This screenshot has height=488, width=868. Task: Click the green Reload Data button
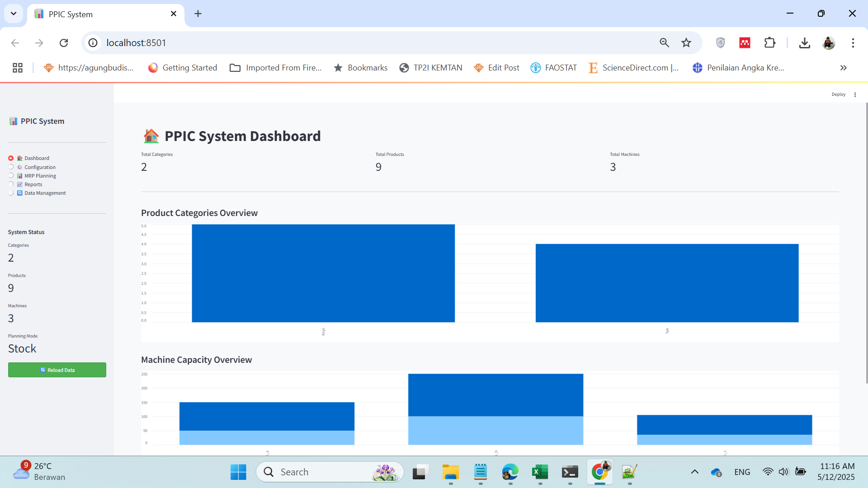pyautogui.click(x=57, y=370)
